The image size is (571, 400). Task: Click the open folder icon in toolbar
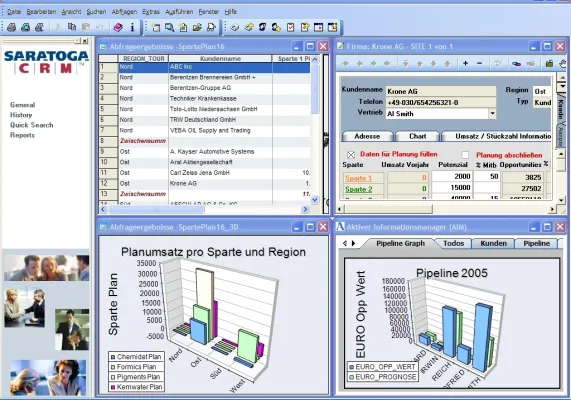(x=197, y=27)
